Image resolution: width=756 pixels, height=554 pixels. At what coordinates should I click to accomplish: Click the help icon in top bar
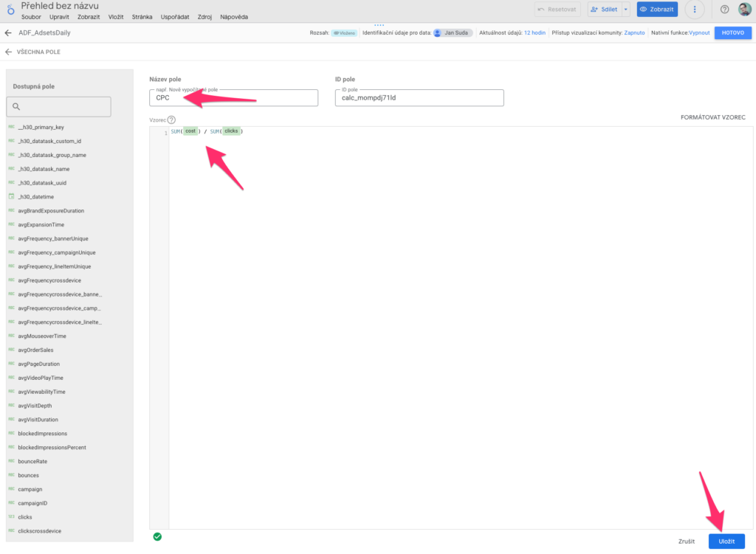point(724,10)
